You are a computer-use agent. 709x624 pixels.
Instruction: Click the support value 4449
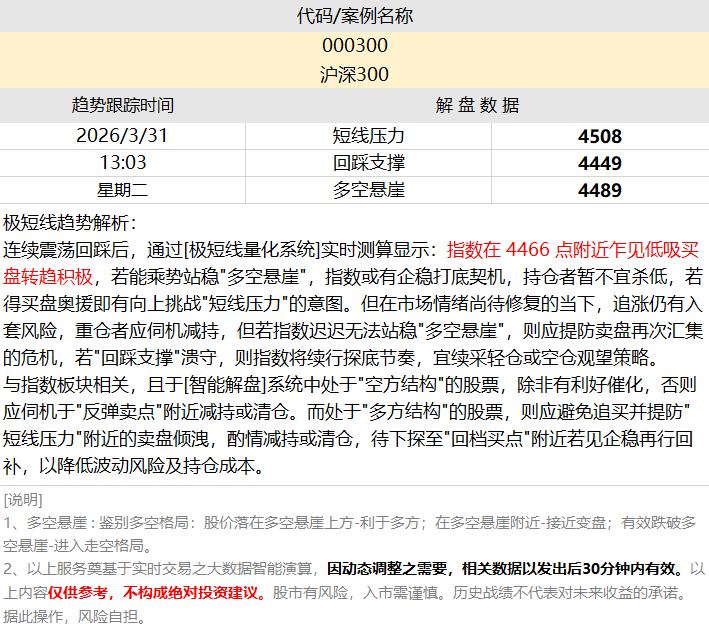pyautogui.click(x=599, y=163)
